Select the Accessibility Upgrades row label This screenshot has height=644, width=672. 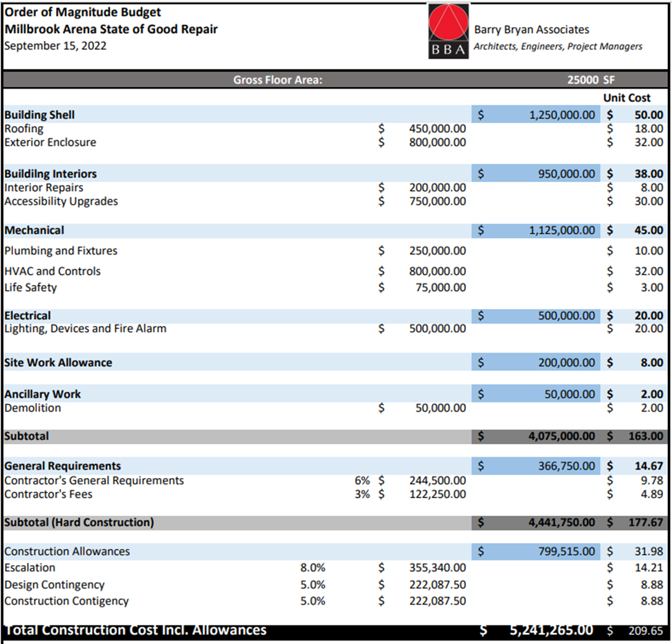point(61,201)
